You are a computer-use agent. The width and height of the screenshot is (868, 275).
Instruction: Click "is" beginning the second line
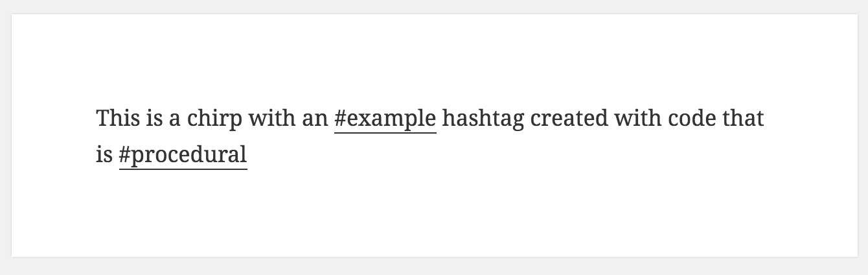(104, 156)
